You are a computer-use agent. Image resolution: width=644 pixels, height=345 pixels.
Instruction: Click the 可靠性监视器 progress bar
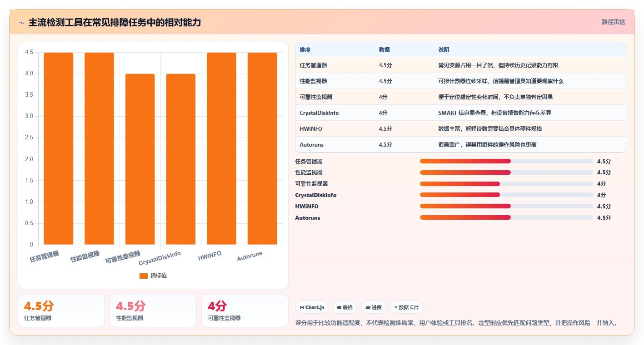click(507, 184)
